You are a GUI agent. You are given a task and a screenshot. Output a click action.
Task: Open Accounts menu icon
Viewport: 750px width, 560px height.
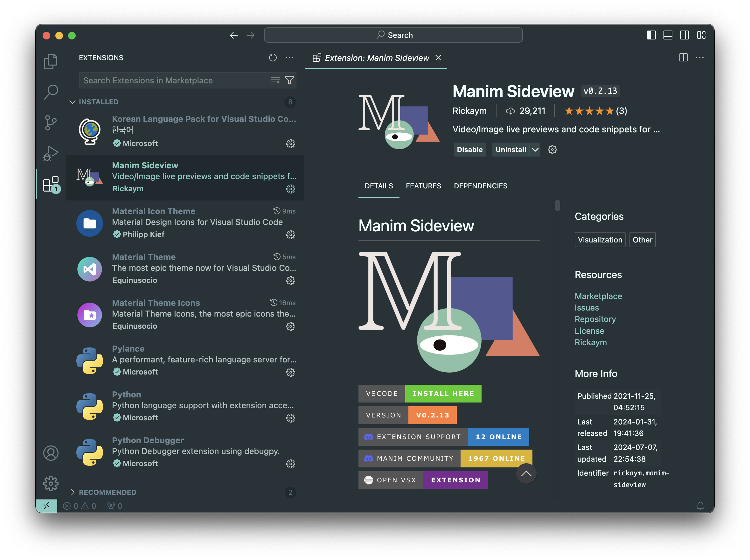click(x=51, y=453)
